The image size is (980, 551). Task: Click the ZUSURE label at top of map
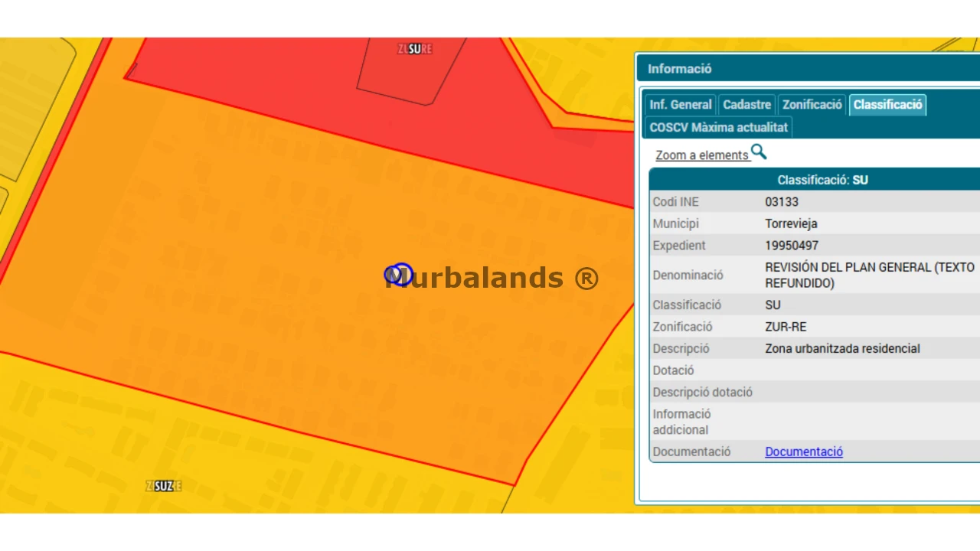414,49
